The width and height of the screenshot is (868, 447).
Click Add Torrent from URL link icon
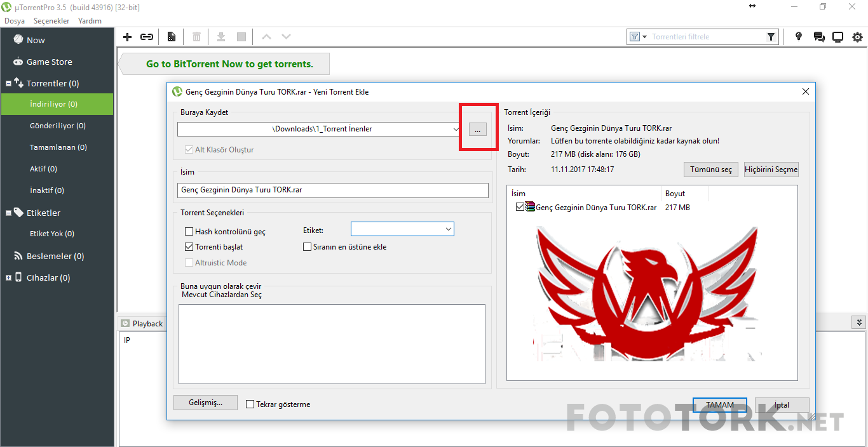147,37
